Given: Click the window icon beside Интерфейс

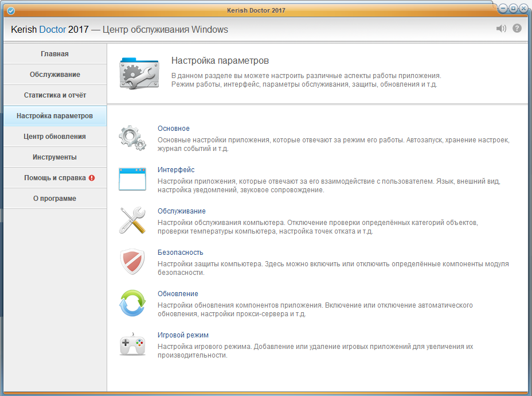Looking at the screenshot, I should coord(132,179).
